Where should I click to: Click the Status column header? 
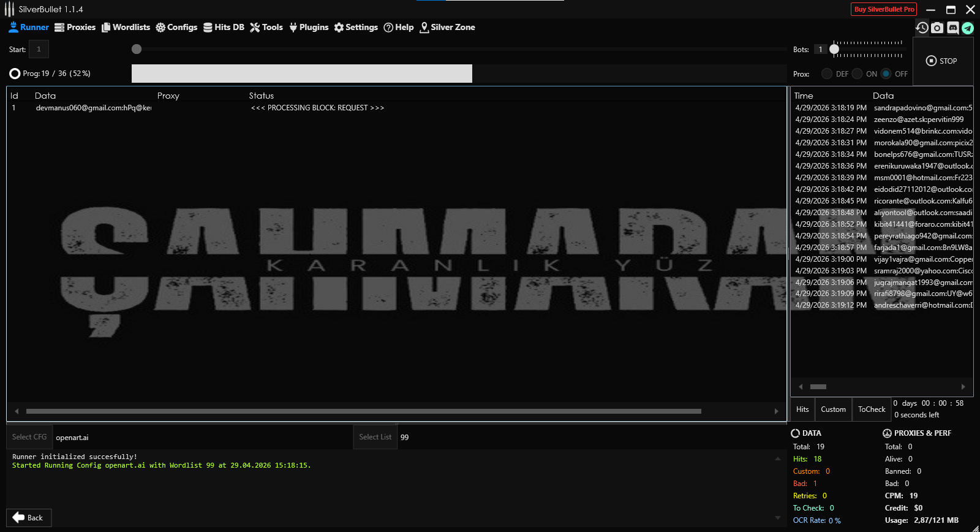tap(262, 96)
